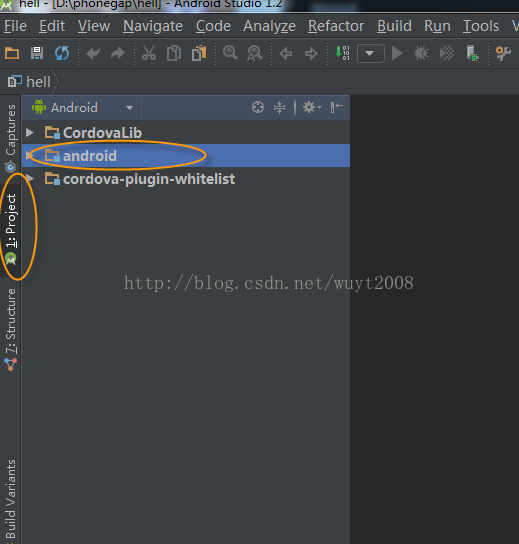Screen dimensions: 519x544
Task: Click the Make Project build icon
Action: click(342, 53)
